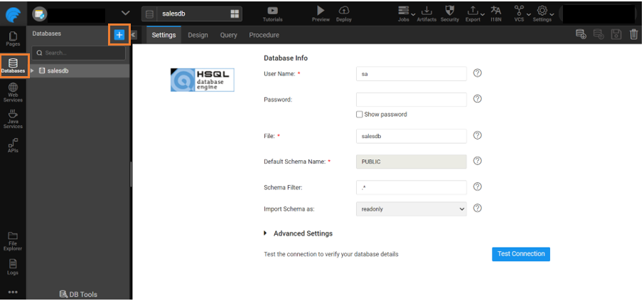Open the Logs panel

click(13, 267)
